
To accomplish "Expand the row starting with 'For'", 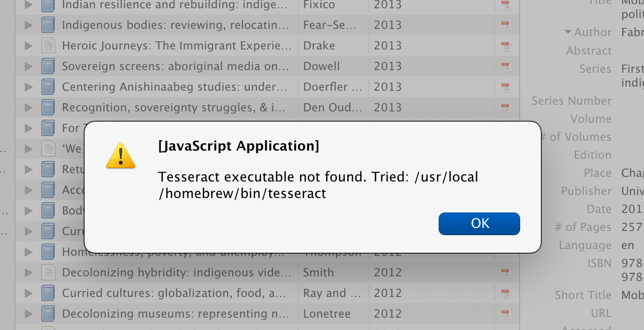I will pos(28,128).
